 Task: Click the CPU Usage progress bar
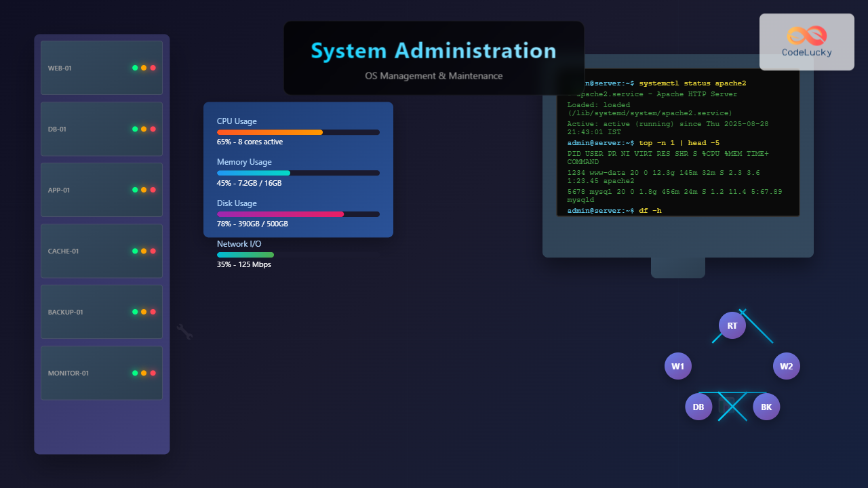298,132
